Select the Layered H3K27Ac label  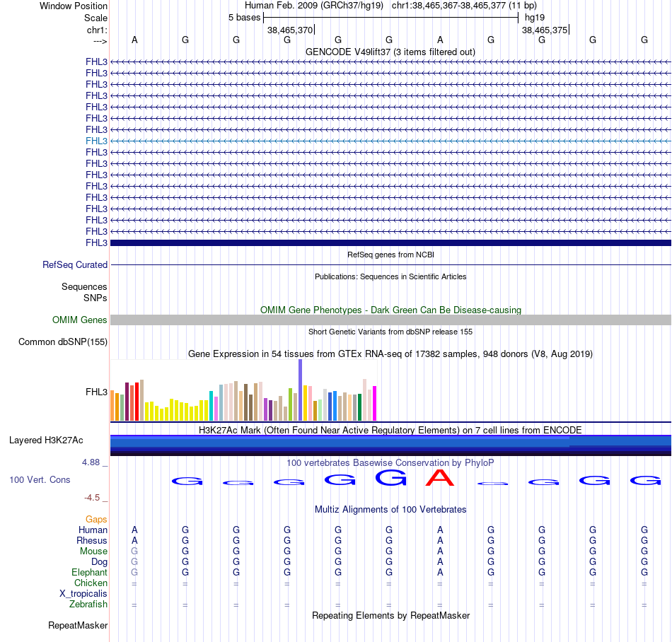pyautogui.click(x=46, y=440)
